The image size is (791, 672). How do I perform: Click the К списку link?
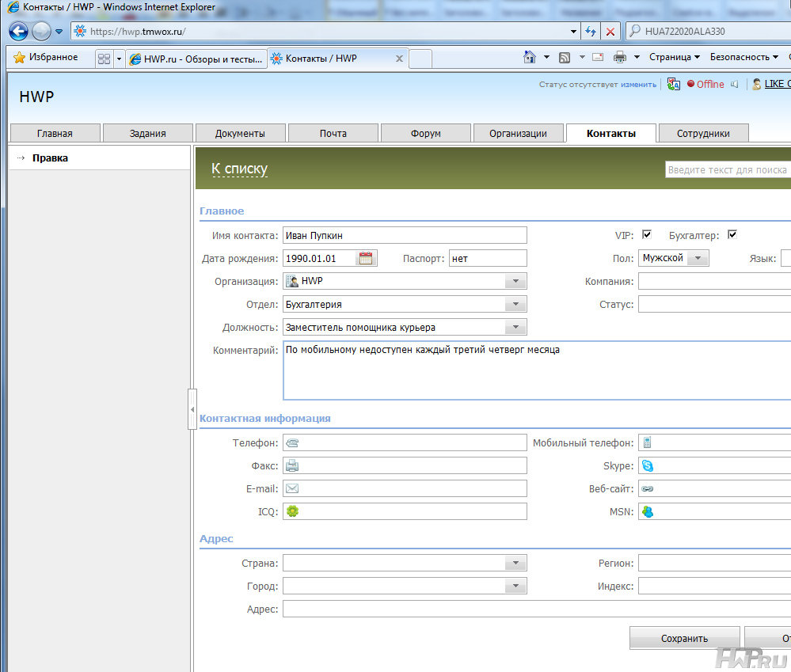[239, 169]
